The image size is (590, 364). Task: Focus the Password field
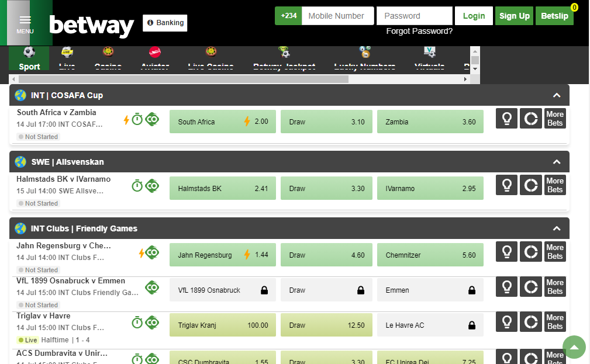[414, 16]
